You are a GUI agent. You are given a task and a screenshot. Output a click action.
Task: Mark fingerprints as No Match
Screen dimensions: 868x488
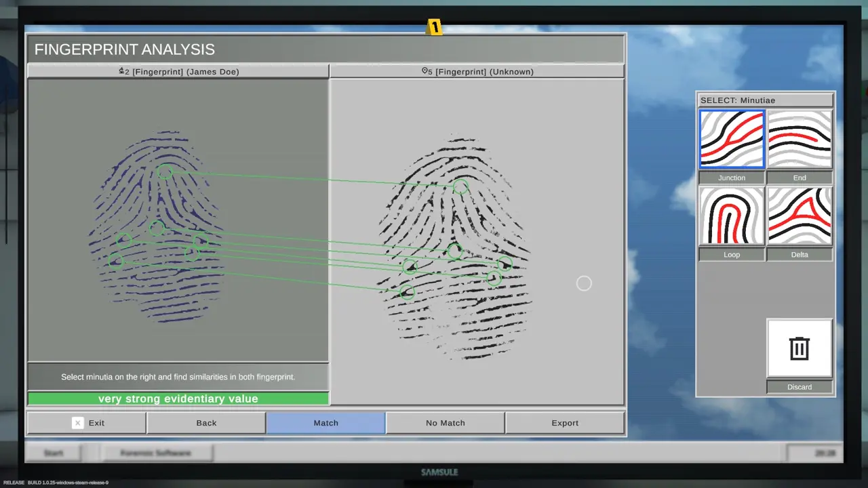pos(445,423)
